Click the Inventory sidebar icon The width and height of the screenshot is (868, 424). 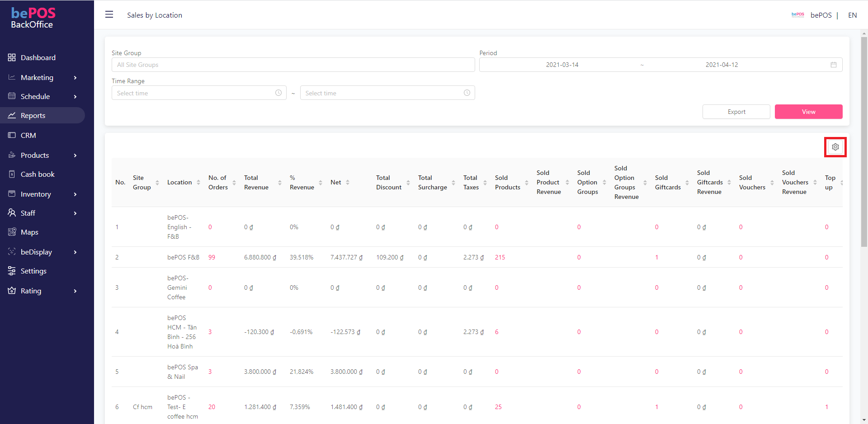(12, 194)
